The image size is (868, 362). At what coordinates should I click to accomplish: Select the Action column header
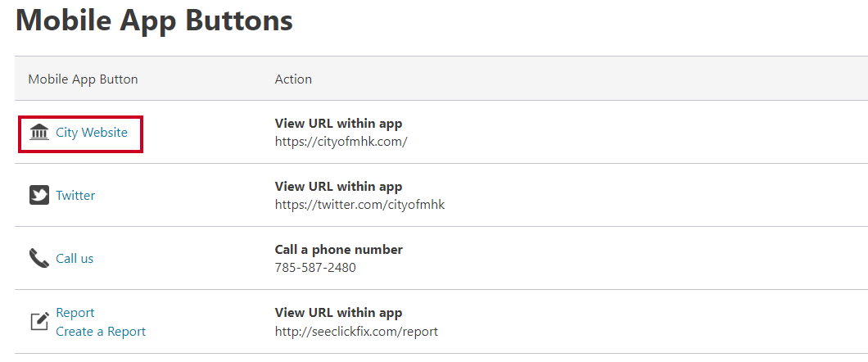293,79
